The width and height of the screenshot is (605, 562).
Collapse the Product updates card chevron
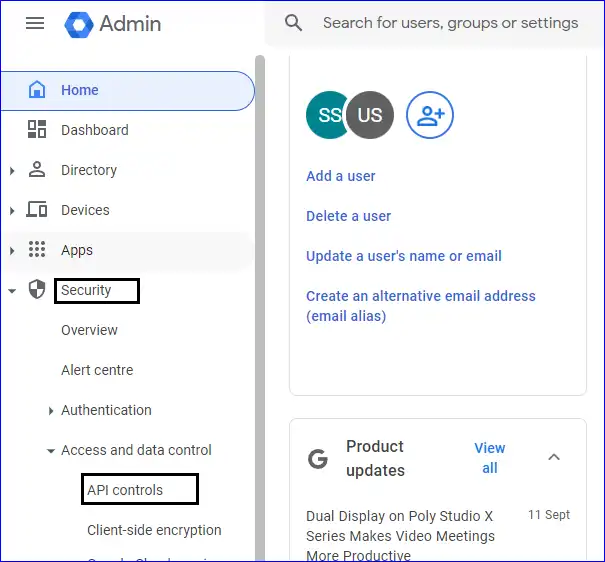554,457
